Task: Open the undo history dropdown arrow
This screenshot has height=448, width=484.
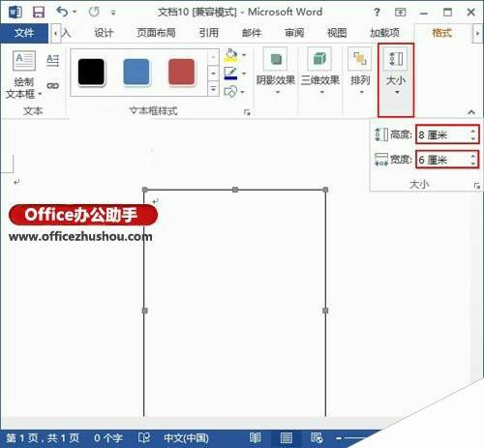Action: (x=75, y=13)
